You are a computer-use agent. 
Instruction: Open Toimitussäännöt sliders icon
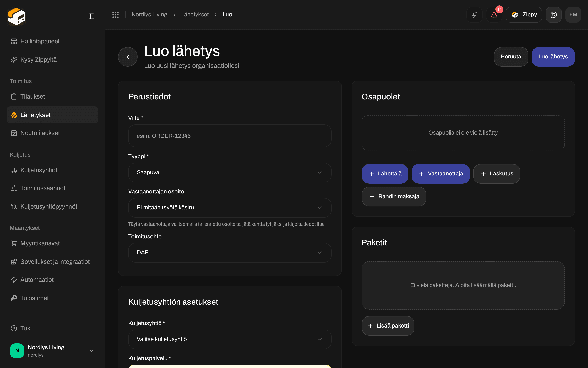point(14,188)
